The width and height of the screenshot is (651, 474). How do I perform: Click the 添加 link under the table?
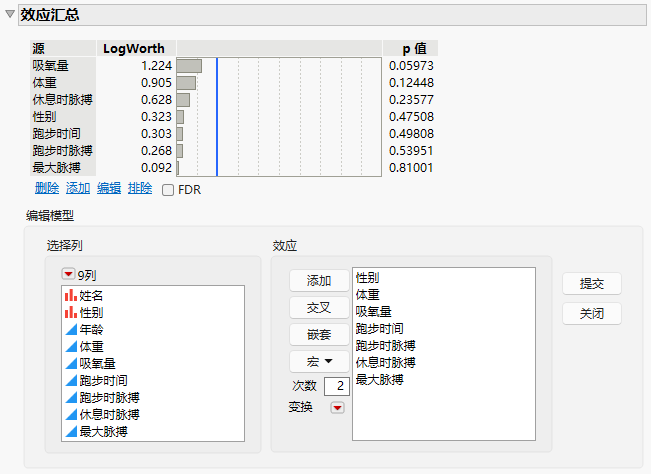(x=78, y=188)
